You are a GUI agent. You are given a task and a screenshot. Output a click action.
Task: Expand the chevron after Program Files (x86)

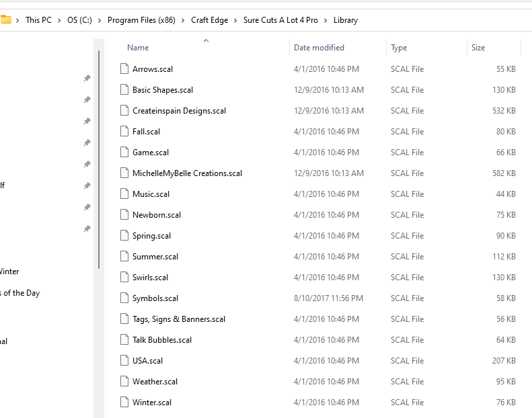click(x=183, y=20)
